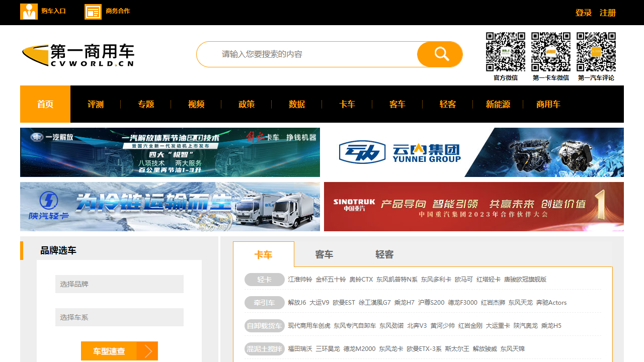
Task: Open the 奥铃CTX link
Action: coord(361,280)
